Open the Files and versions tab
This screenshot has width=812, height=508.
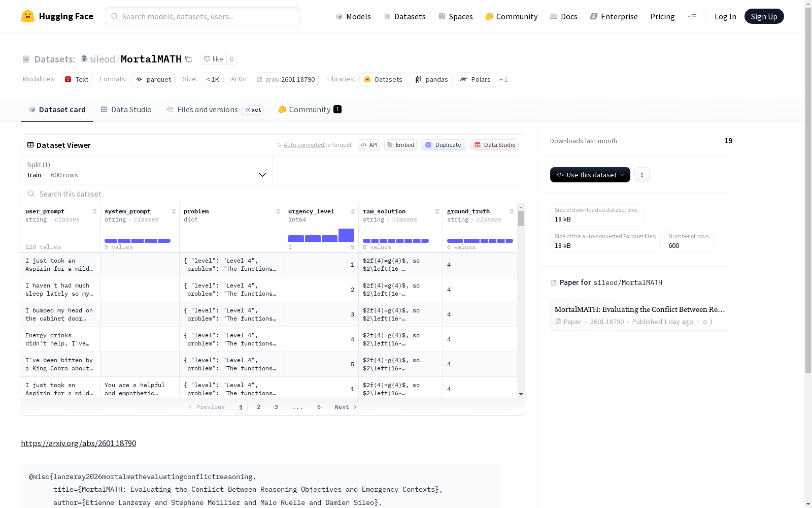(x=215, y=110)
